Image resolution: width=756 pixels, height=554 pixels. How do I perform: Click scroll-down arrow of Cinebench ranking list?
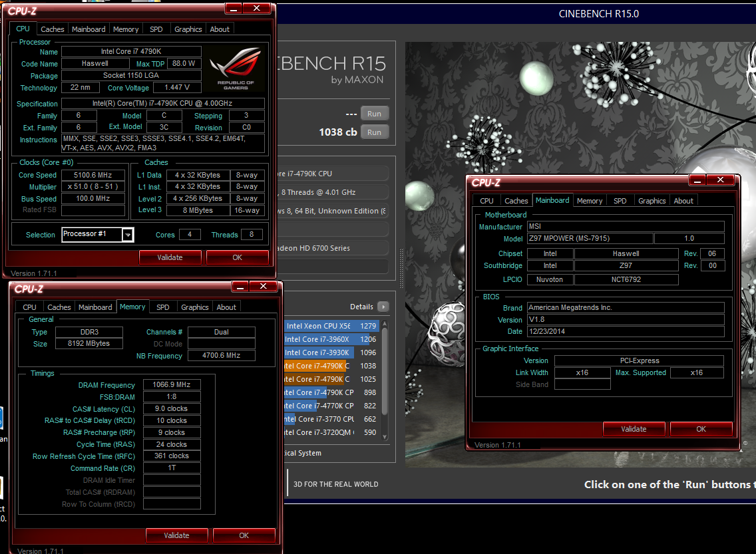click(384, 437)
